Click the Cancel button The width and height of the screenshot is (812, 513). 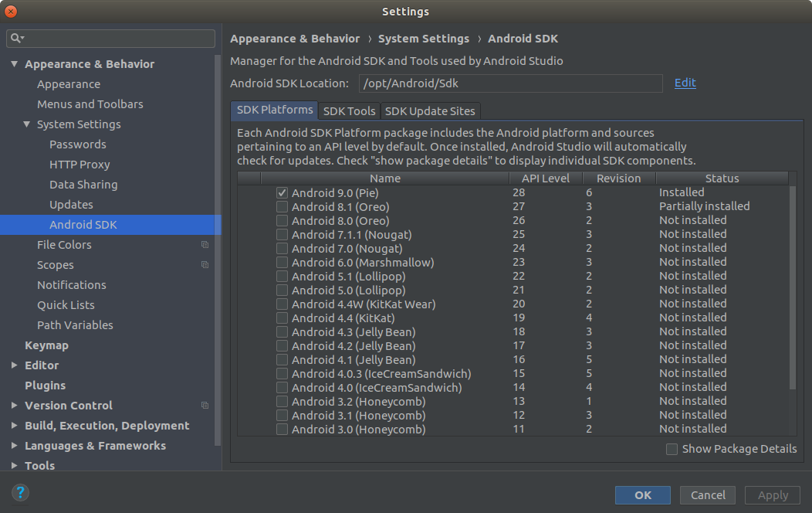coord(708,495)
